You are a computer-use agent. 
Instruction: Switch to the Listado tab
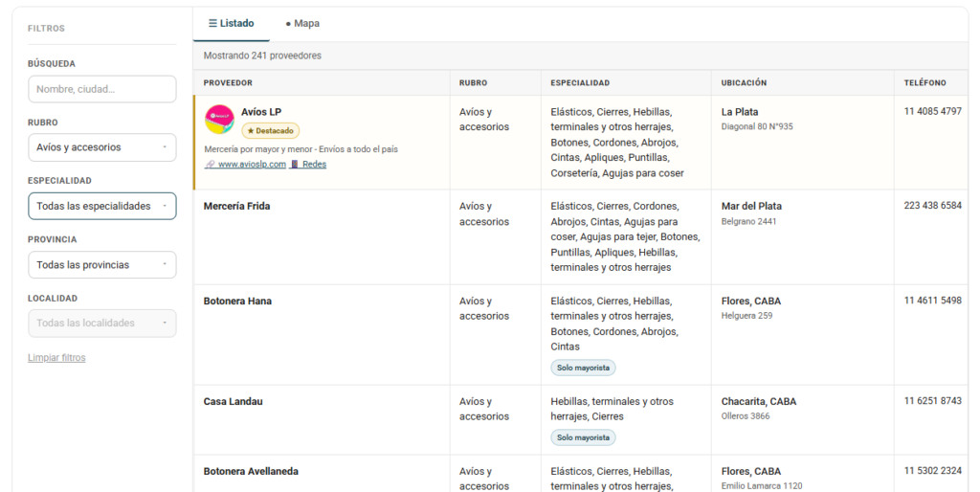click(x=232, y=23)
